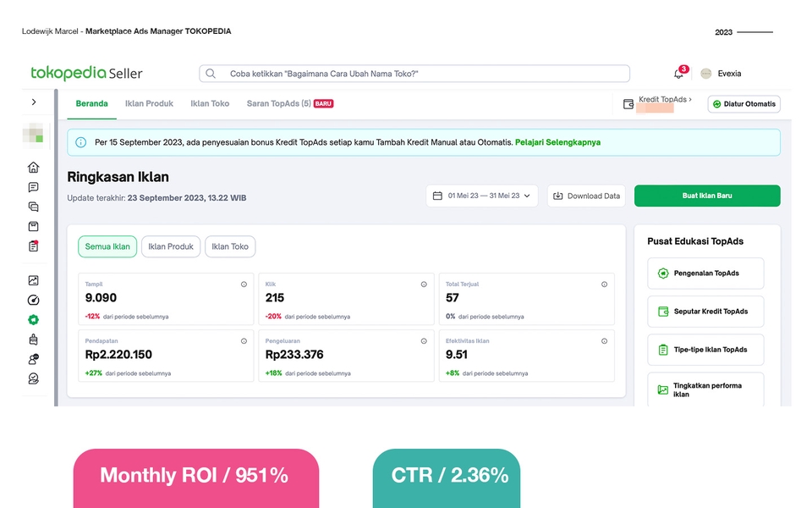Expand the collapsed sidebar with arrow
The width and height of the screenshot is (812, 508).
pyautogui.click(x=34, y=102)
